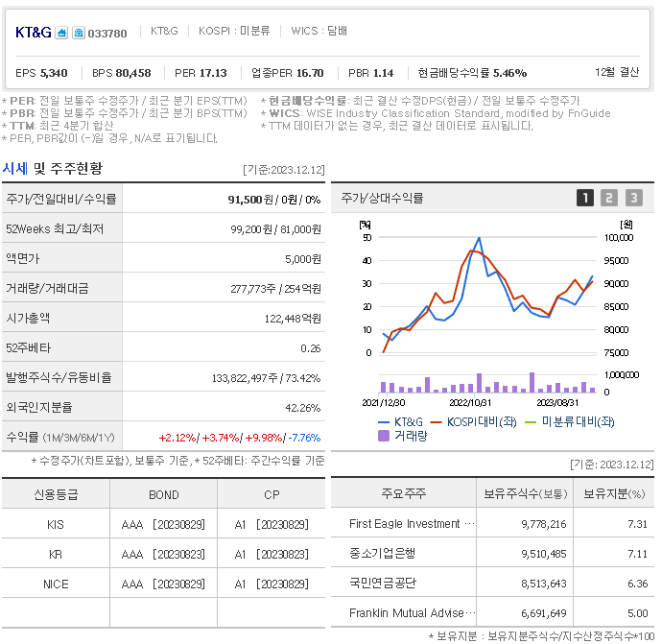662x644 pixels.
Task: Click the 시세 및 주주현황 section heading
Action: point(53,168)
